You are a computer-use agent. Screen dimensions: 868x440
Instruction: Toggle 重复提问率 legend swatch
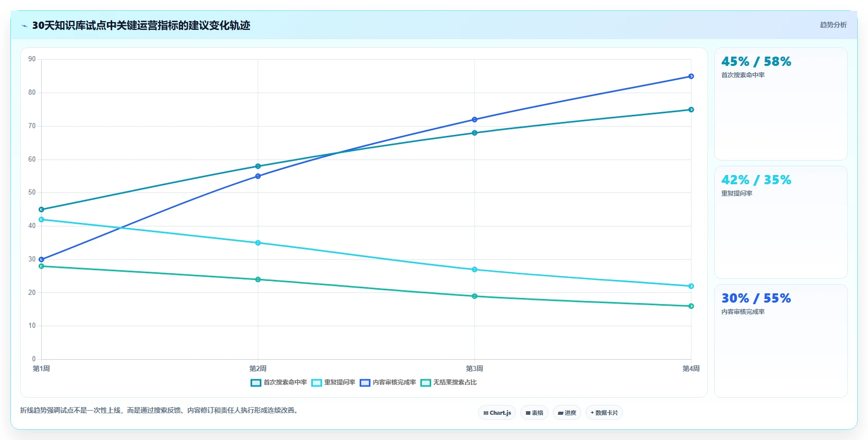coord(316,382)
